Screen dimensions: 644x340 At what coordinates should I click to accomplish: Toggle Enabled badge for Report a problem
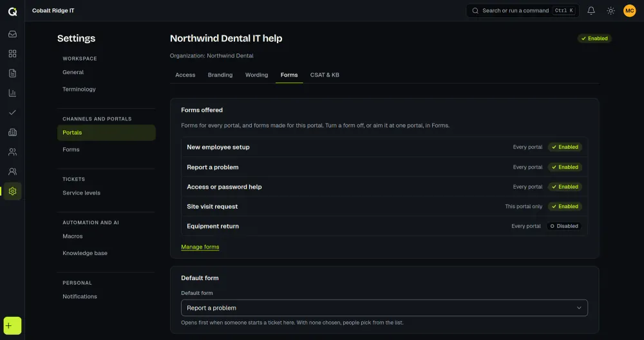click(x=565, y=167)
